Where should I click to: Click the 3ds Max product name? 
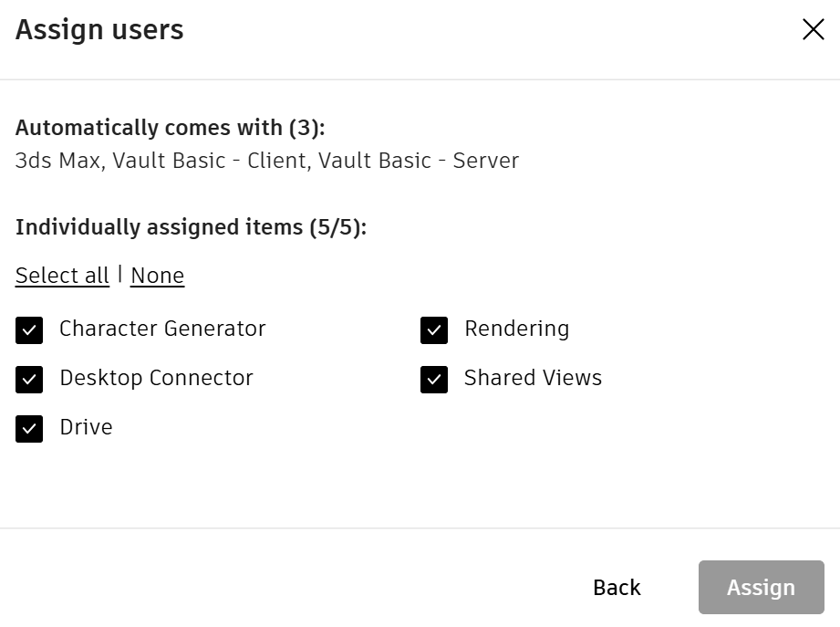[58, 161]
